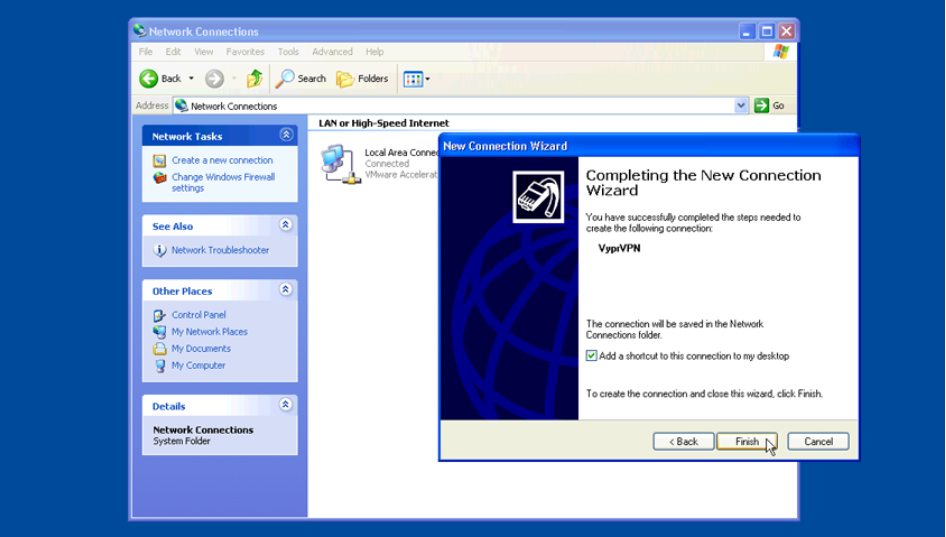Click the Forward arrow toolbar icon
The image size is (946, 537).
coord(214,78)
